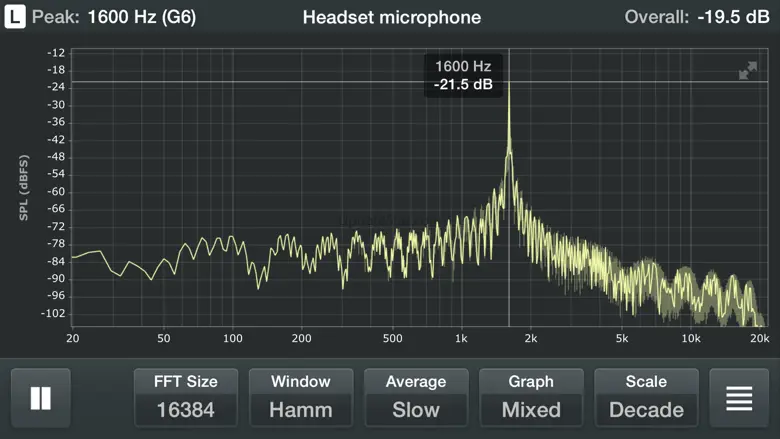780x439 pixels.
Task: Open the Window setting showing Hamm
Action: point(301,397)
